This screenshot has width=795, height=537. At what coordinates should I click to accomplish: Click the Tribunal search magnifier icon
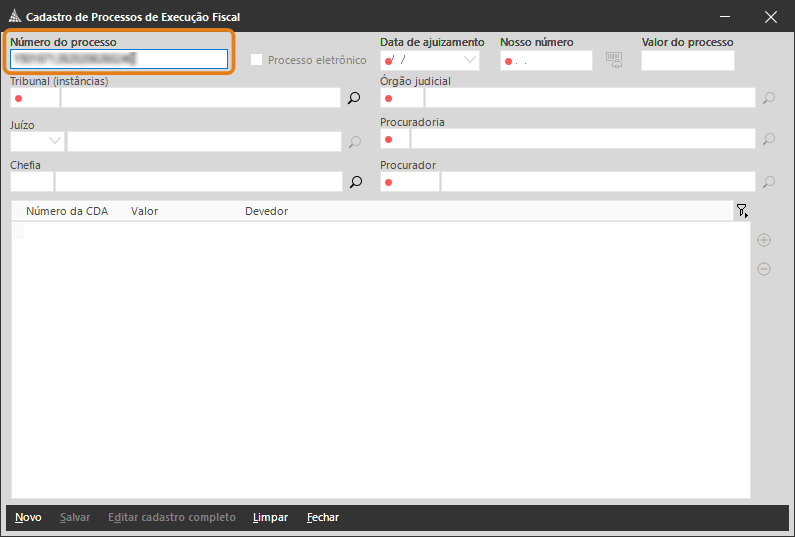tap(354, 98)
